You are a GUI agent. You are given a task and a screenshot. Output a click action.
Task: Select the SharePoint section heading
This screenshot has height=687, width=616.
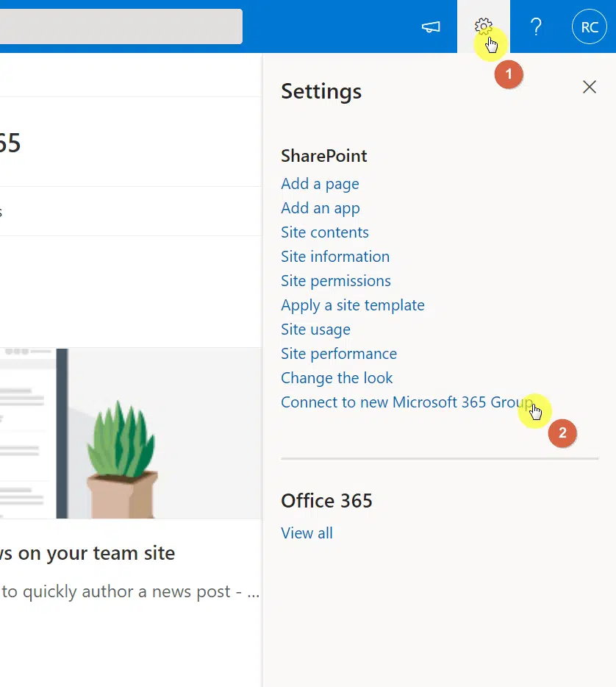click(x=324, y=156)
